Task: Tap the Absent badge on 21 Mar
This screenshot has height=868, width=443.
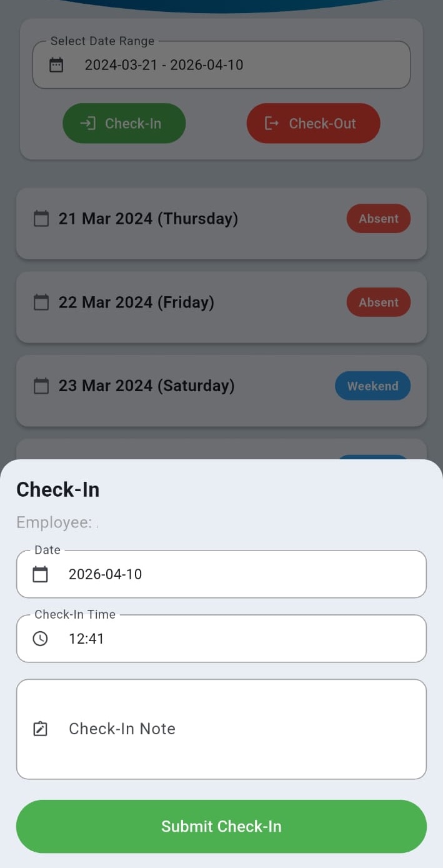Action: tap(379, 219)
